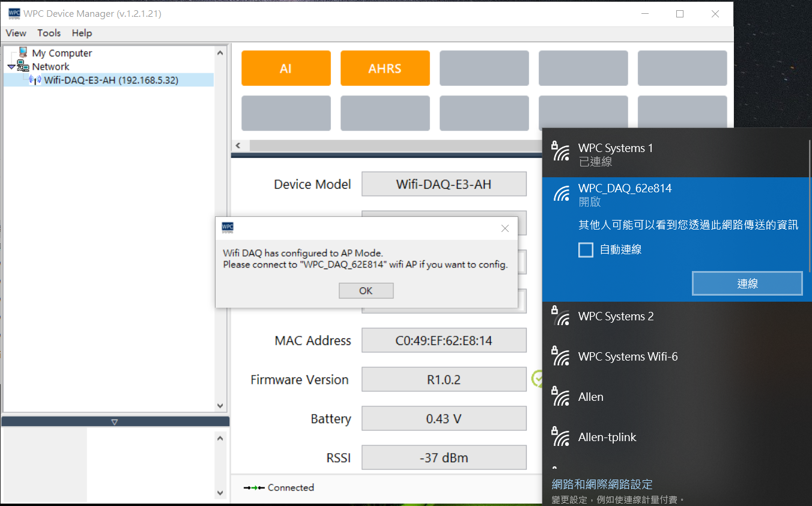Open the View menu
This screenshot has width=812, height=506.
[16, 33]
